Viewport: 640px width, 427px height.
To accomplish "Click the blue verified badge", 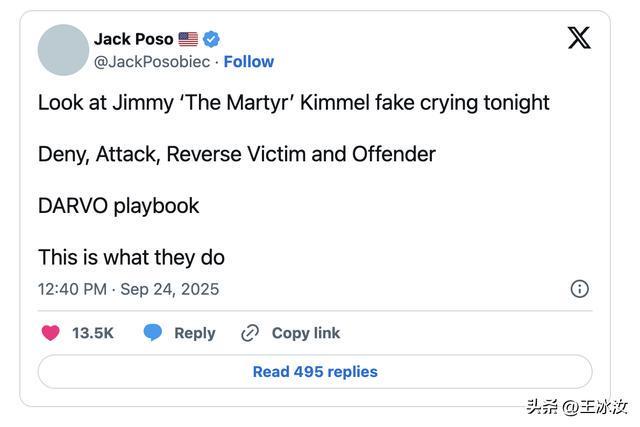I will [212, 39].
